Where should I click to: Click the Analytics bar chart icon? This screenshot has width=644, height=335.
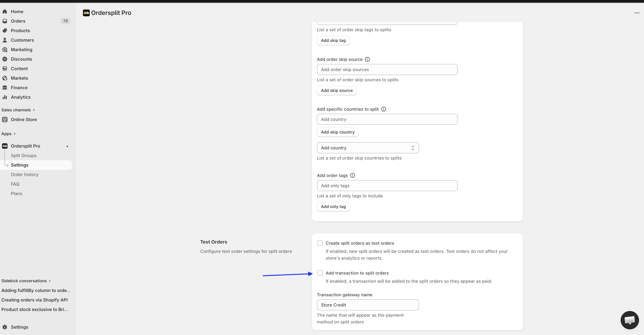(5, 97)
